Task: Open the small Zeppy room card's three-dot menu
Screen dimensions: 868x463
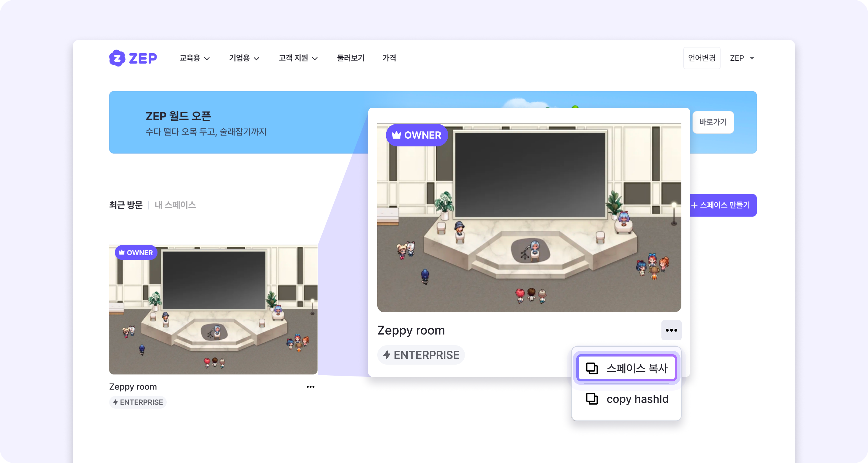Action: click(310, 387)
